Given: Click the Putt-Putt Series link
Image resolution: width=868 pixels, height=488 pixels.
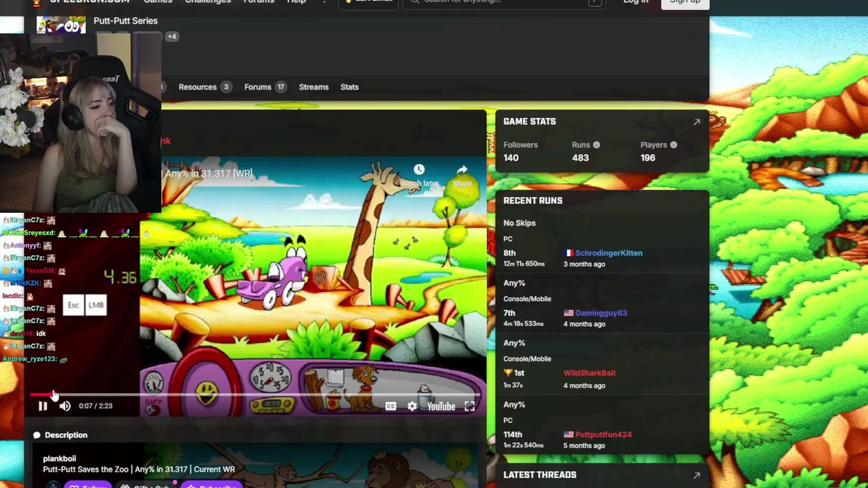Looking at the screenshot, I should click(x=125, y=21).
